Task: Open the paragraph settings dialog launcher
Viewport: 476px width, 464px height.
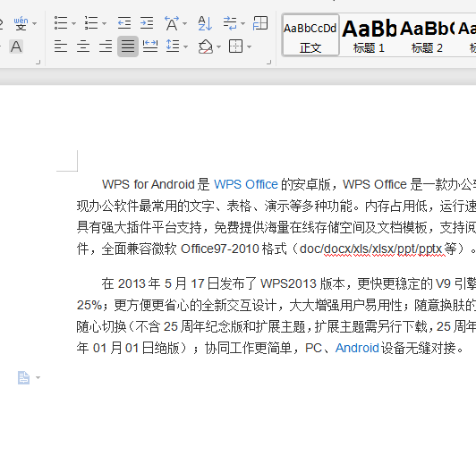Action: tap(268, 63)
